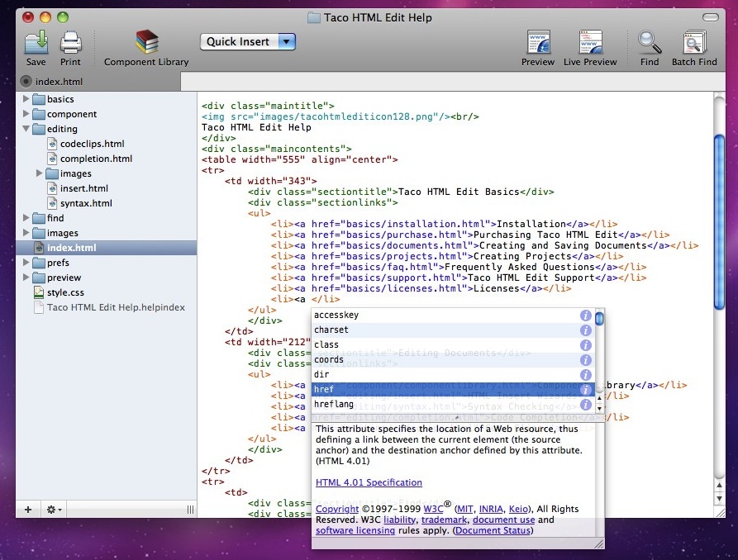Open the MIT link

[x=465, y=509]
